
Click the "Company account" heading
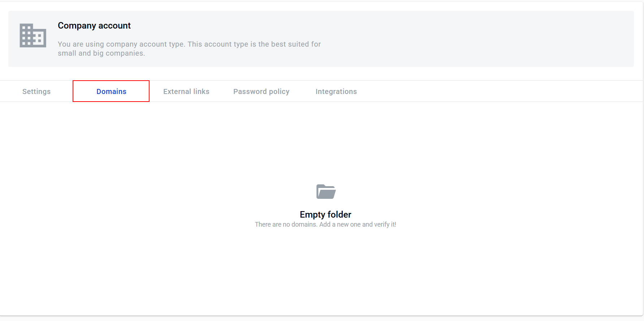coord(94,26)
